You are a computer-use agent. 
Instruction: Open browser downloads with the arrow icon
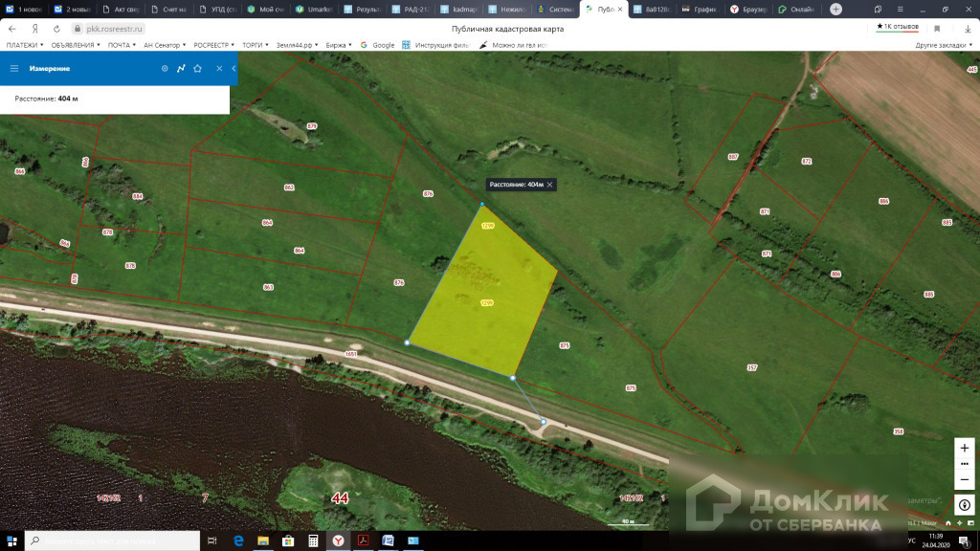pyautogui.click(x=968, y=29)
